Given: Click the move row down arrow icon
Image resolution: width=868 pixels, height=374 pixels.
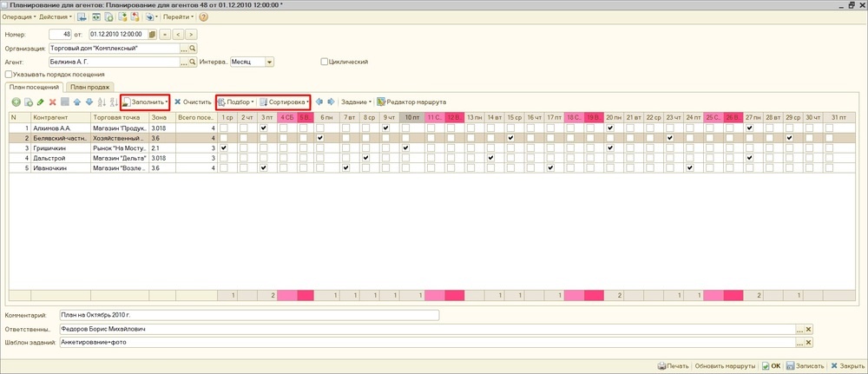Looking at the screenshot, I should 89,102.
